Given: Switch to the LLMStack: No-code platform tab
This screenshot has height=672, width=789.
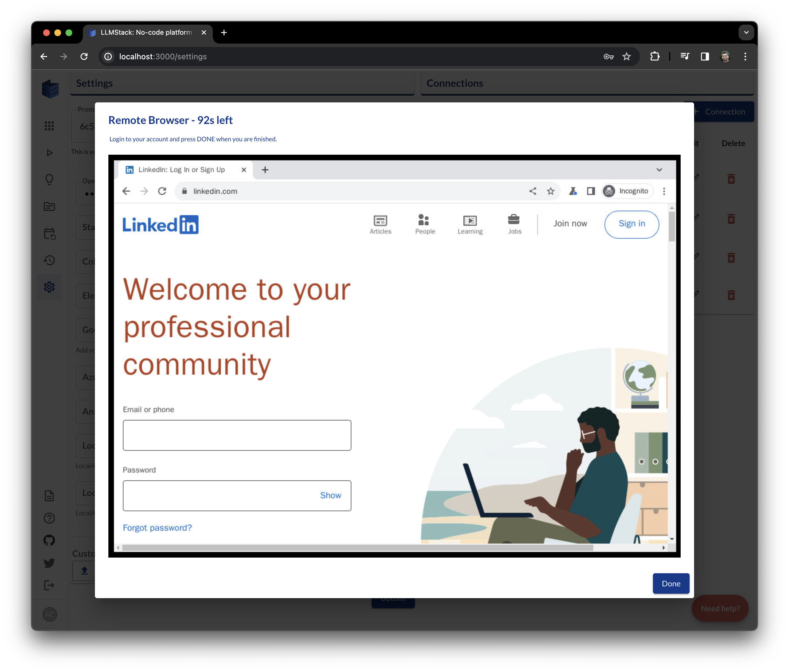Looking at the screenshot, I should point(141,33).
